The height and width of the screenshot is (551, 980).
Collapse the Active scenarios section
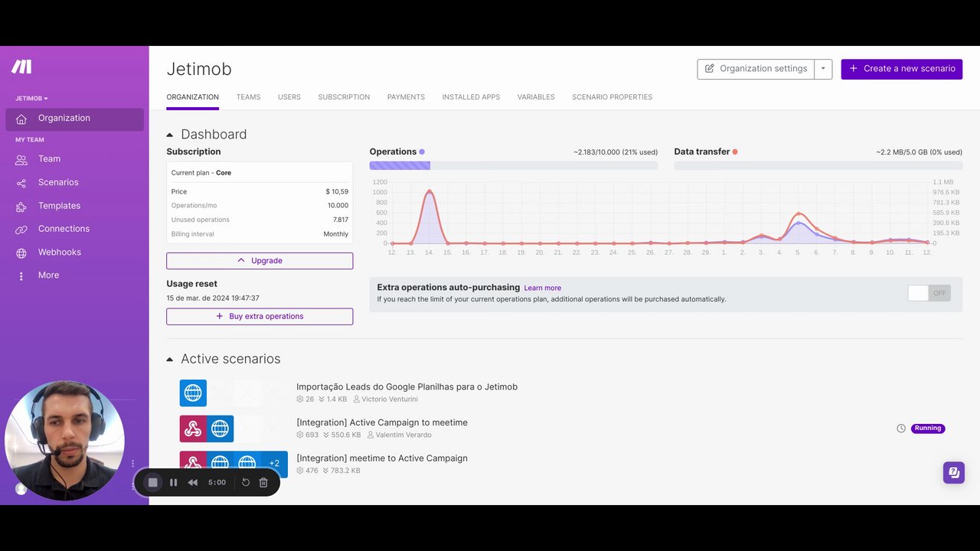pyautogui.click(x=170, y=359)
